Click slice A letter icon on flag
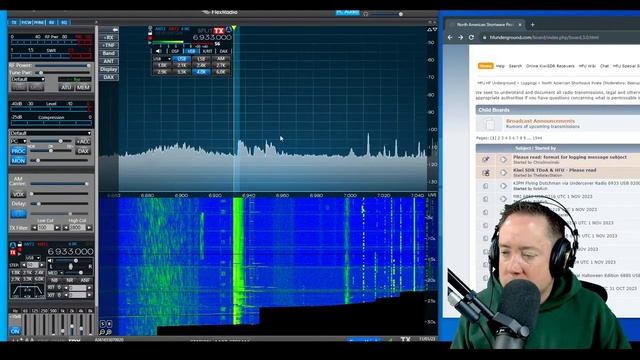Viewport: 640px width, 360px height. (x=229, y=30)
